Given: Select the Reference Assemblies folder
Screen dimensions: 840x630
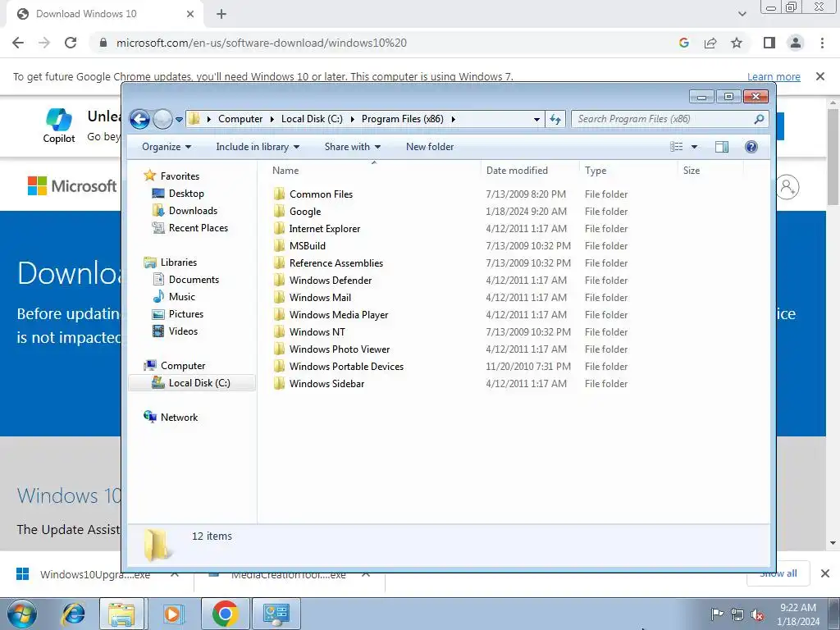Looking at the screenshot, I should [x=336, y=263].
